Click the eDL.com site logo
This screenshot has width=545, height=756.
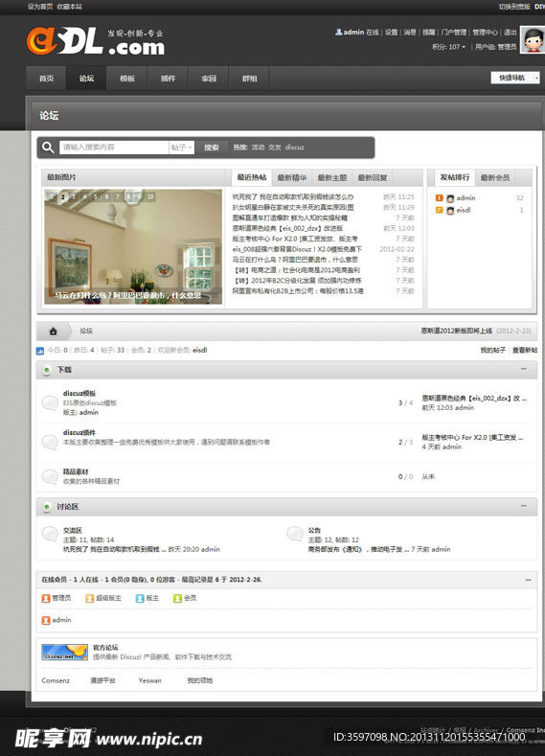(x=96, y=41)
